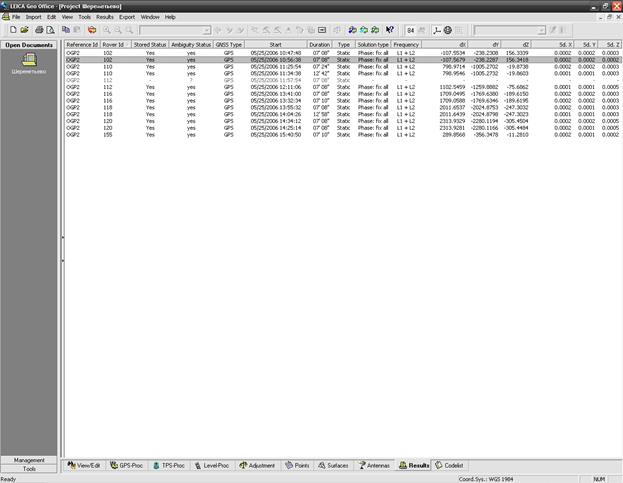
Task: Click the Шереметьево project icon in sidebar
Action: click(x=30, y=62)
